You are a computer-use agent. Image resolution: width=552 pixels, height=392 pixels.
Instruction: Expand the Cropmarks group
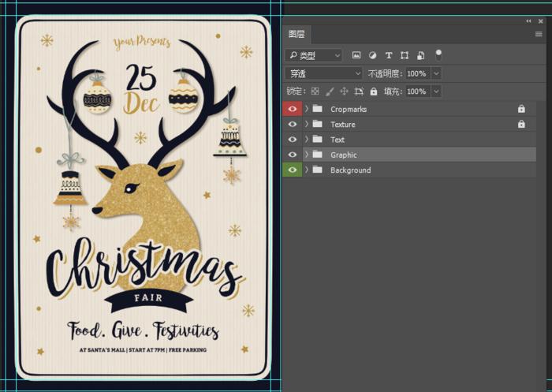coord(307,109)
